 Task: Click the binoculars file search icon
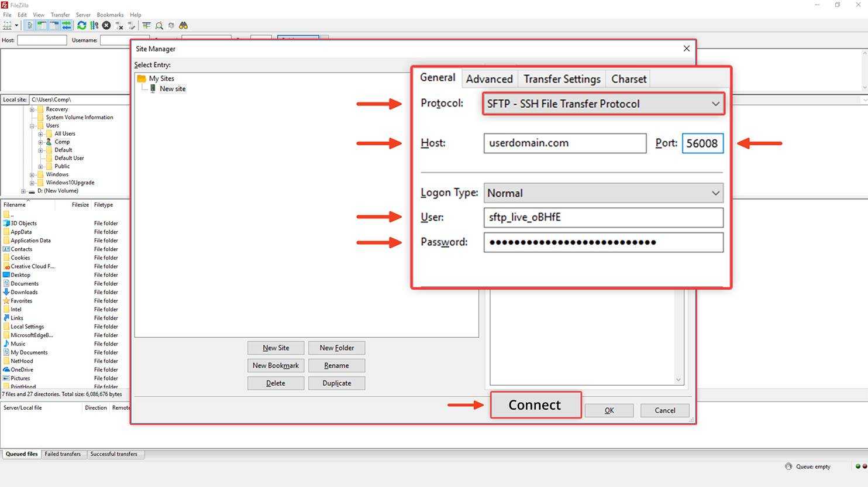point(184,26)
